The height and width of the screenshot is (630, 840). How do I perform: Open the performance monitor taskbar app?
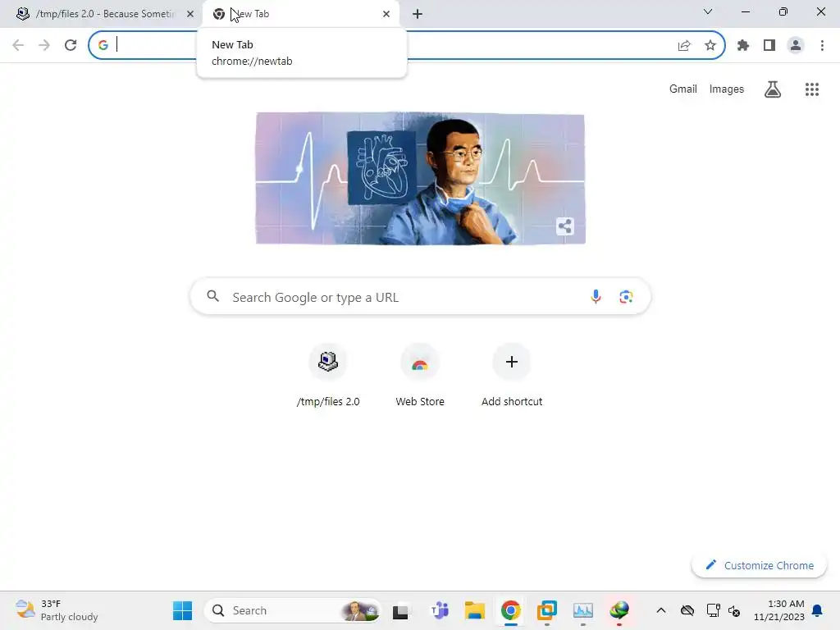click(583, 610)
